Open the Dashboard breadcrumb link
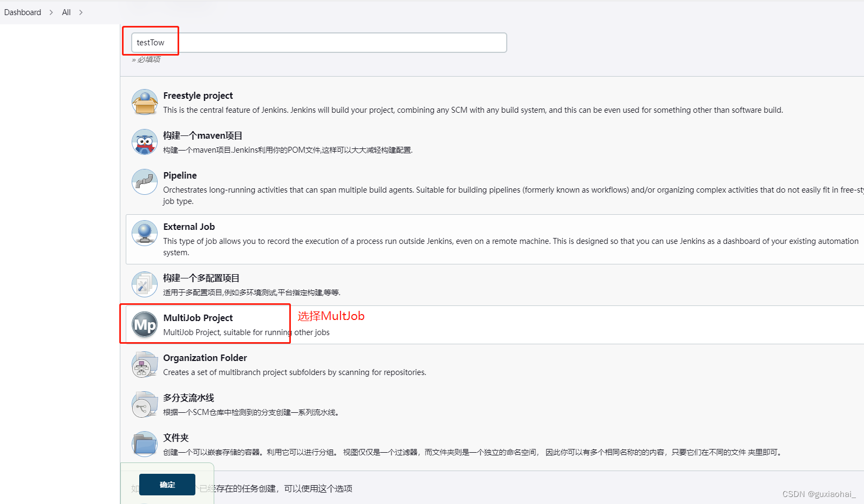Image resolution: width=864 pixels, height=504 pixels. coord(23,12)
